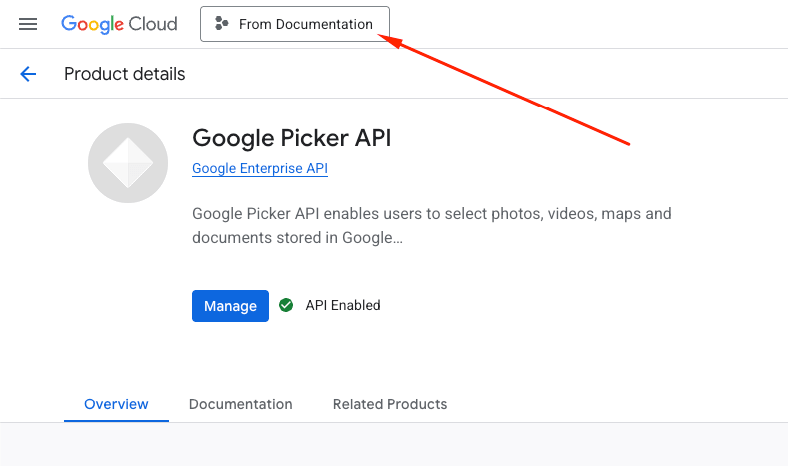
Task: Click the red arrow's pointed head
Action: [384, 39]
